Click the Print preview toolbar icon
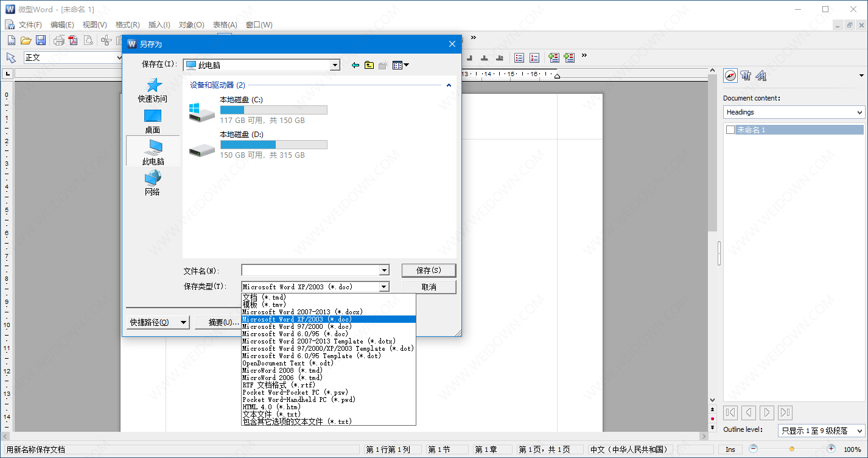The width and height of the screenshot is (868, 458). pyautogui.click(x=88, y=41)
